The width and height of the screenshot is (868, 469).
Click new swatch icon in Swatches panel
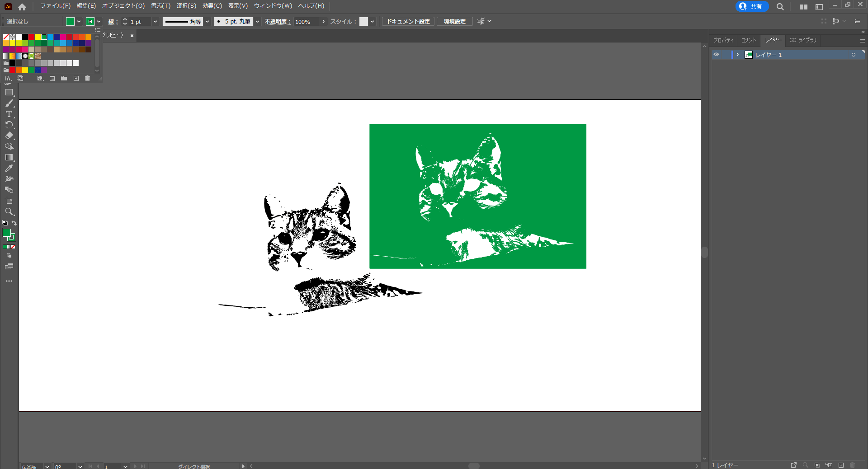coord(76,79)
